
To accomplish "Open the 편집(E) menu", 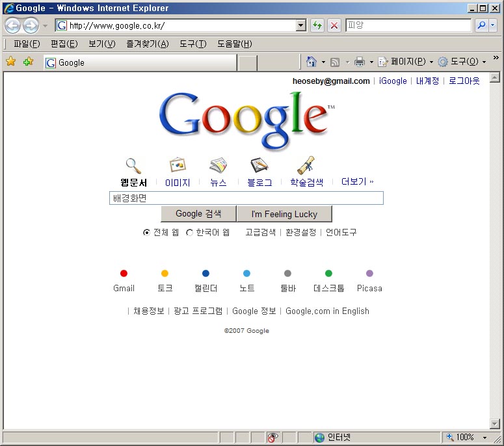I will coord(64,44).
